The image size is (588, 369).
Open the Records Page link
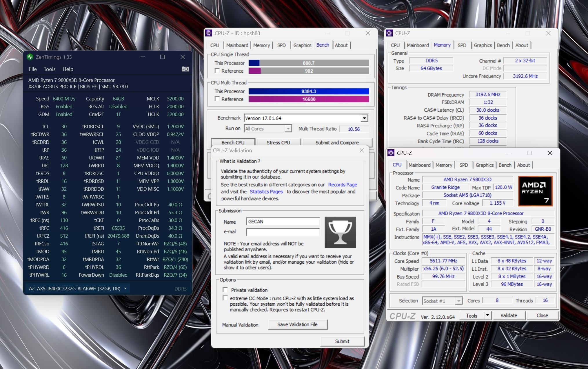pyautogui.click(x=342, y=185)
